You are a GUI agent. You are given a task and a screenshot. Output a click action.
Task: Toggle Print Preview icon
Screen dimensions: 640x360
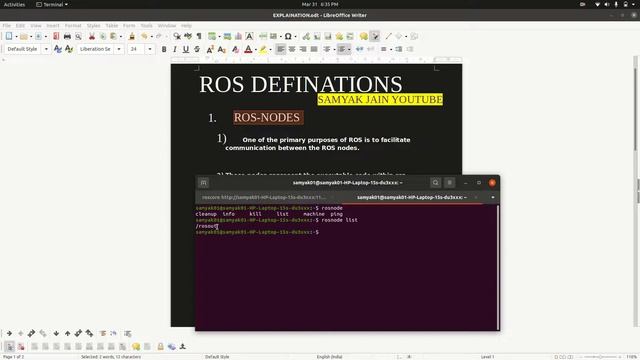click(x=78, y=36)
